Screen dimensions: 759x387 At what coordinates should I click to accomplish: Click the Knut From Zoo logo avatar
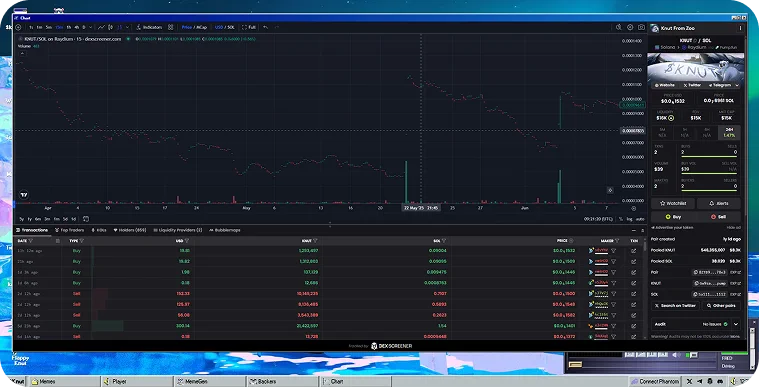pyautogui.click(x=655, y=29)
